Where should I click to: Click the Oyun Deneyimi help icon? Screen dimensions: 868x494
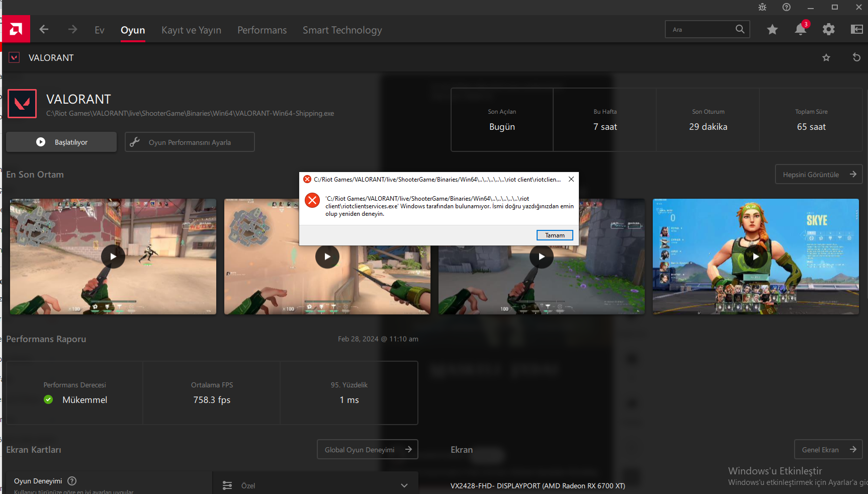[x=72, y=481]
